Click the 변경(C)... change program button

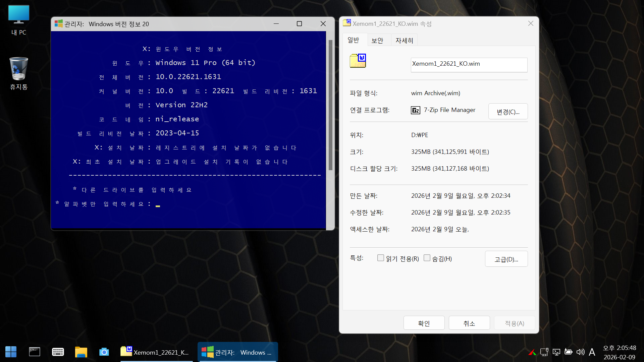pos(507,112)
